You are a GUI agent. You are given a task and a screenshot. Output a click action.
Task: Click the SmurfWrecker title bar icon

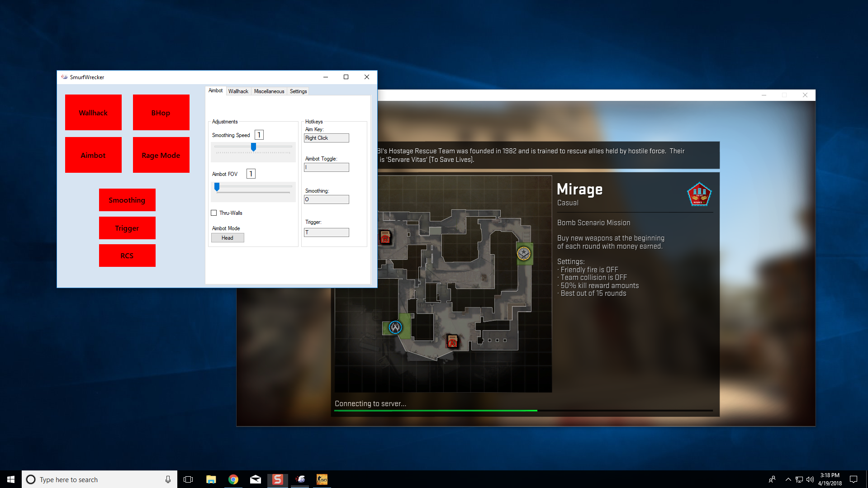pyautogui.click(x=64, y=77)
